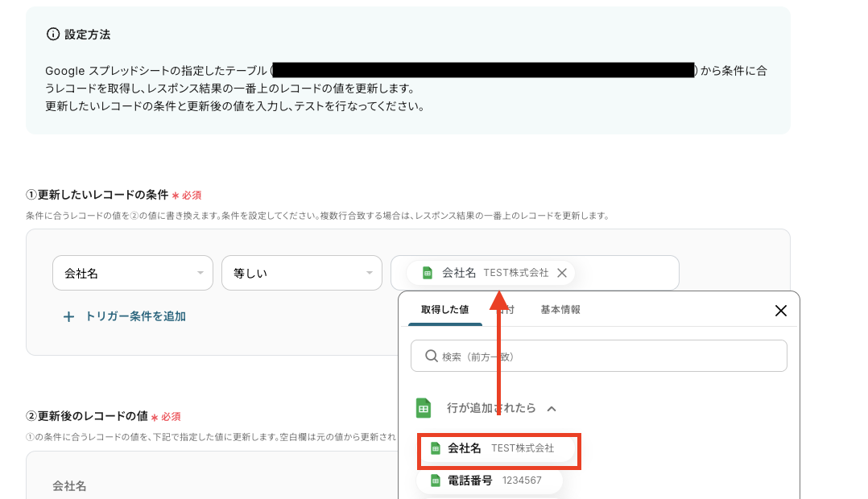Click the 会社名 field label under section ②
The image size is (868, 499).
[x=69, y=486]
